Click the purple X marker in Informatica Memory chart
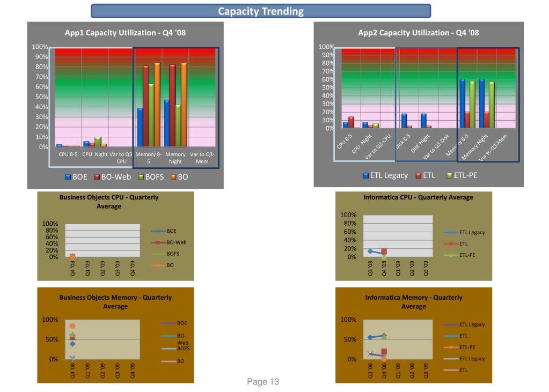The image size is (549, 392). pos(370,354)
